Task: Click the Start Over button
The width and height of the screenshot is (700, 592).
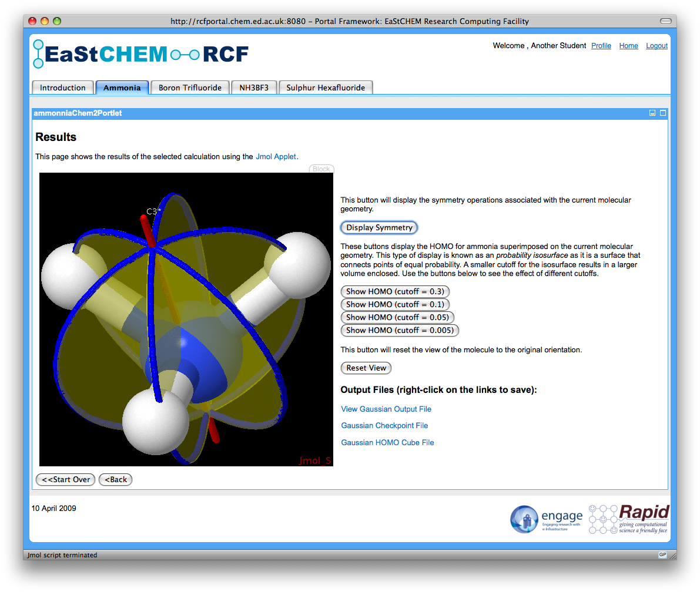Action: (x=66, y=479)
